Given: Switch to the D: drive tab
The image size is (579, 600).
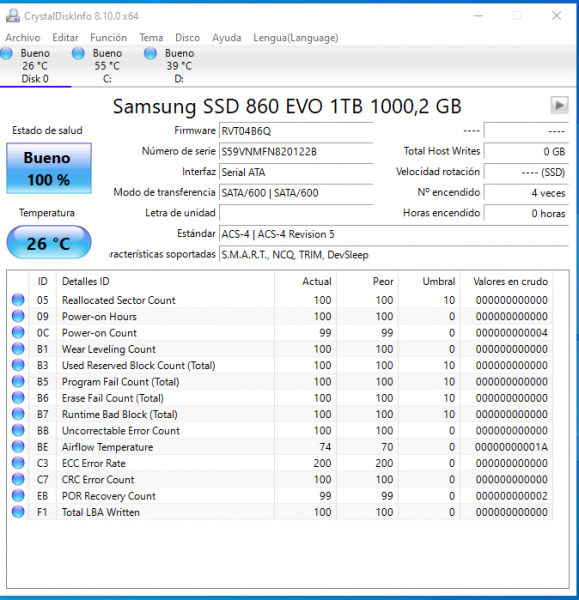Looking at the screenshot, I should coord(179,66).
